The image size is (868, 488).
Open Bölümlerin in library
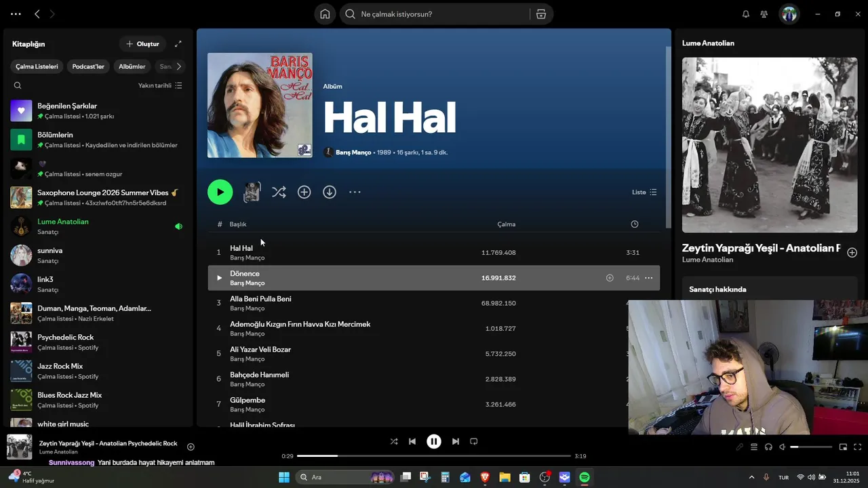(98, 140)
